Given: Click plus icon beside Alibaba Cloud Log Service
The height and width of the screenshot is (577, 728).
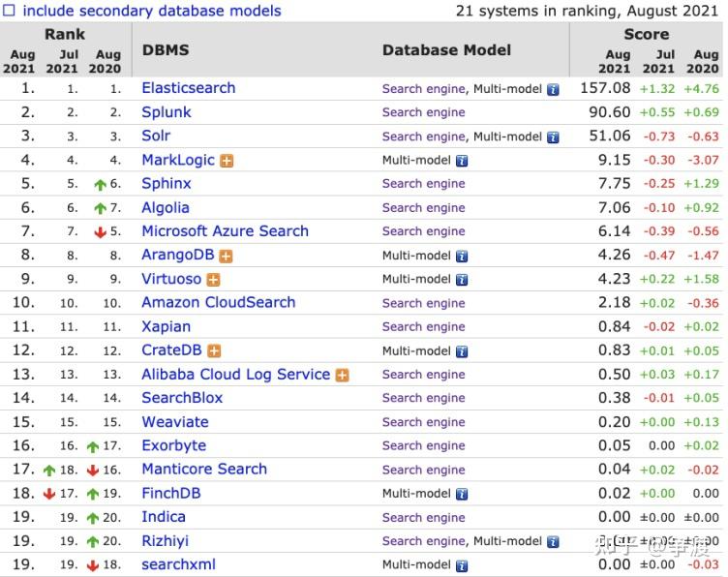Looking at the screenshot, I should coord(342,376).
